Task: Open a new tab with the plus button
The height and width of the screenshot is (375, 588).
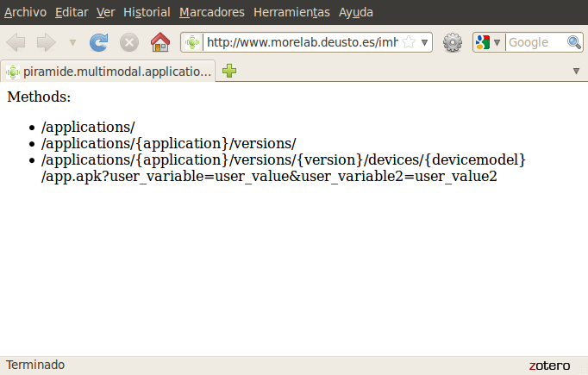Action: 229,71
